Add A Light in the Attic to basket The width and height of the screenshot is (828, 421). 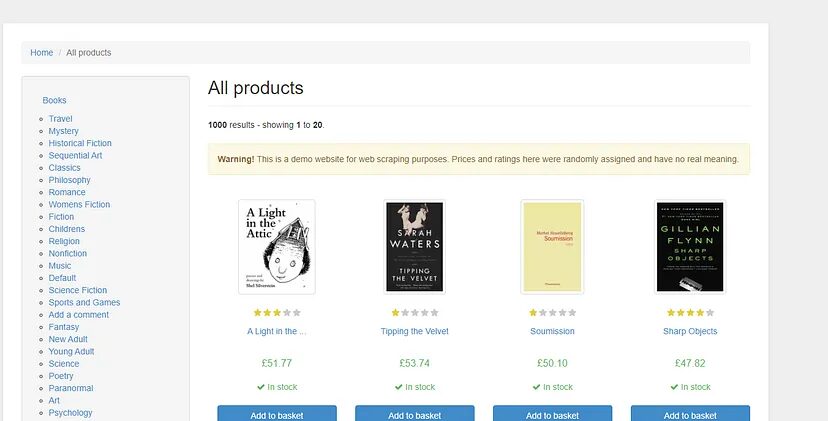(x=277, y=414)
